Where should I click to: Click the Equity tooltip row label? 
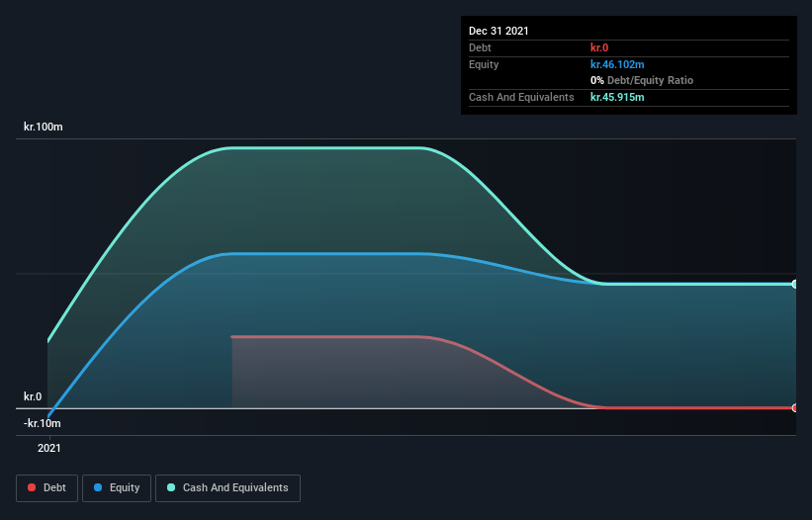484,64
